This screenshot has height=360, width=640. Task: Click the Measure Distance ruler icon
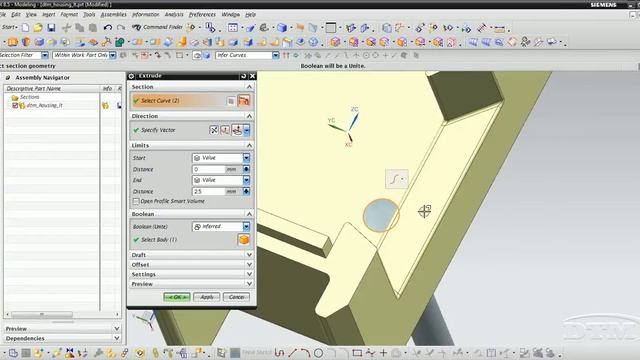500,28
